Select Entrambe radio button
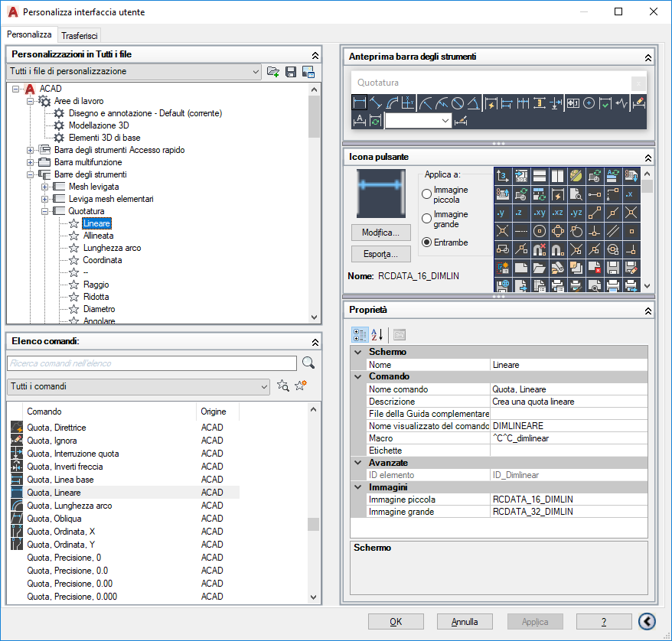 [426, 242]
